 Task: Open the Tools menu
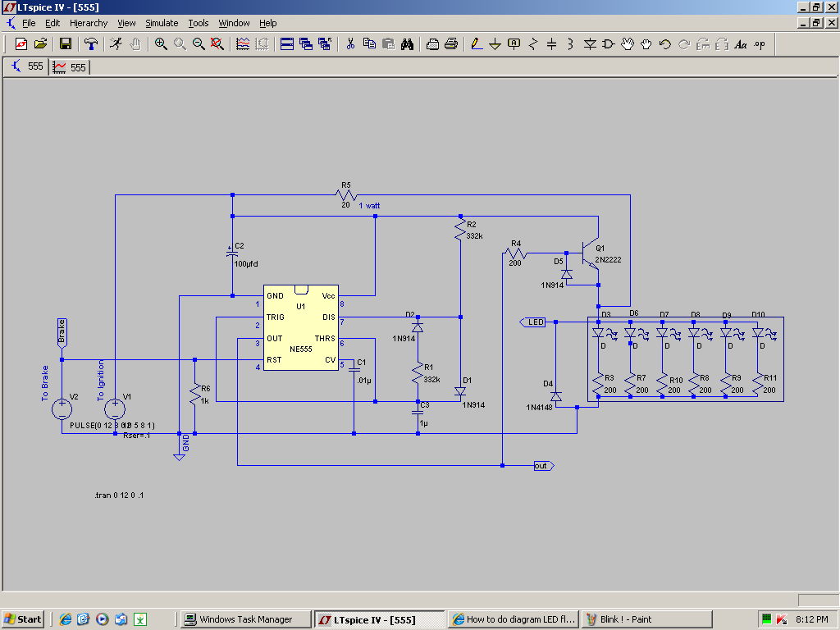click(199, 23)
